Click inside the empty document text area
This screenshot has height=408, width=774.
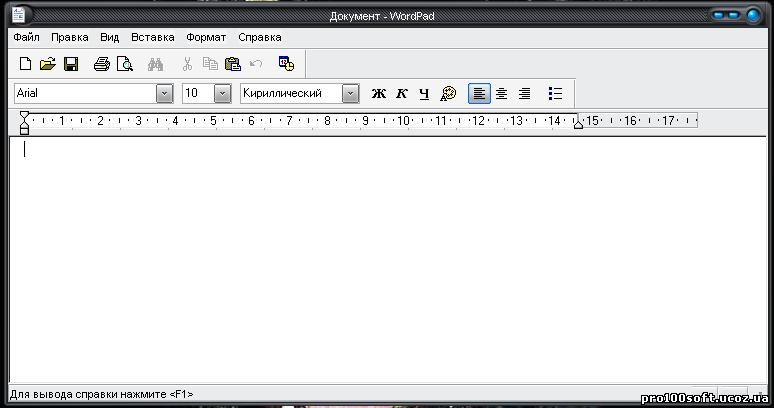(388, 259)
